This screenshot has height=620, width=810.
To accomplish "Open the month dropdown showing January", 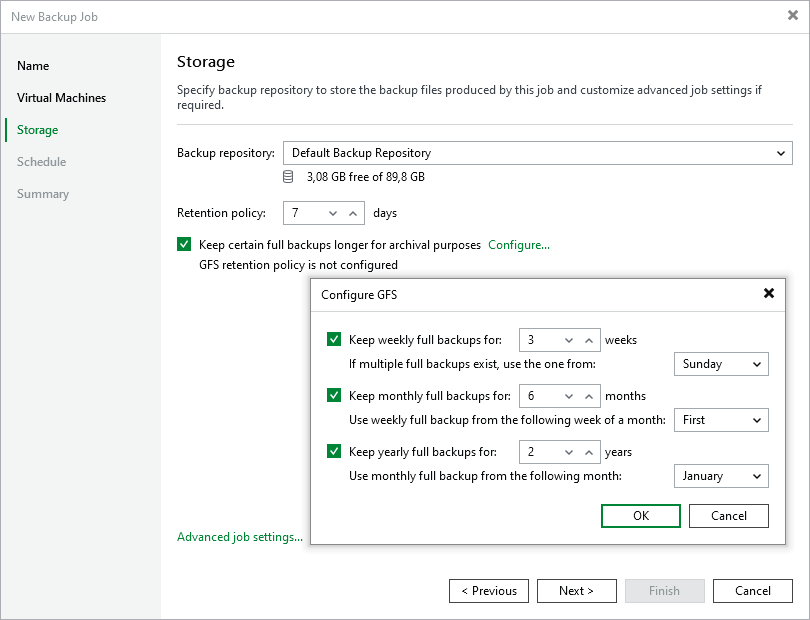I will [x=721, y=476].
